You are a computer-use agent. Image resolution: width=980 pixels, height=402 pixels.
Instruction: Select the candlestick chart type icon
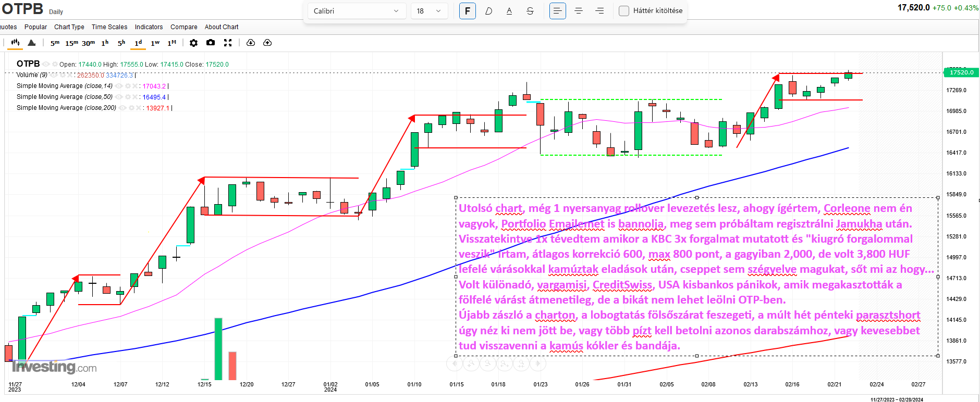(15, 43)
